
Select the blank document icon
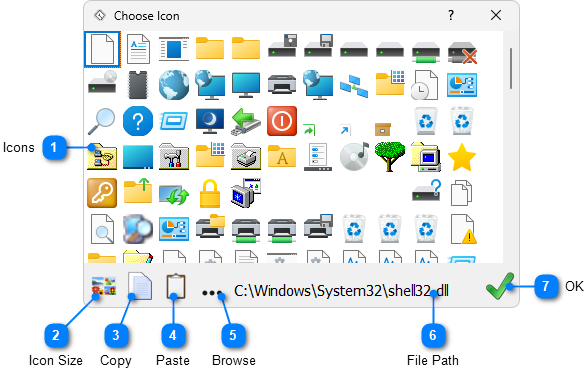102,49
